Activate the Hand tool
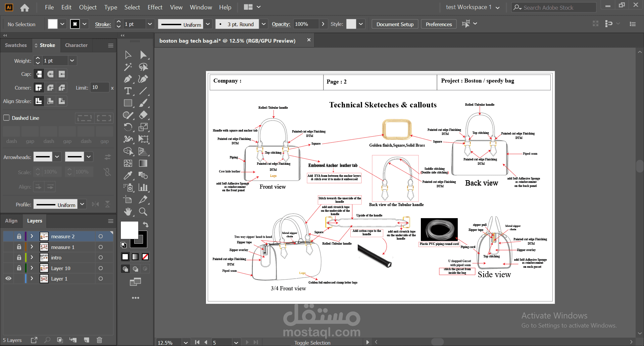This screenshot has width=644, height=346. 128,212
